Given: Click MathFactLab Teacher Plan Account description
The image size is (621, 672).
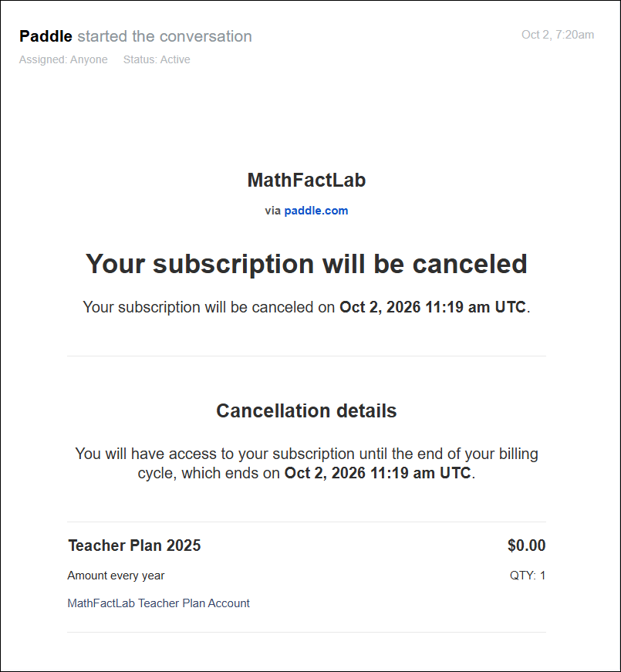Looking at the screenshot, I should (159, 603).
